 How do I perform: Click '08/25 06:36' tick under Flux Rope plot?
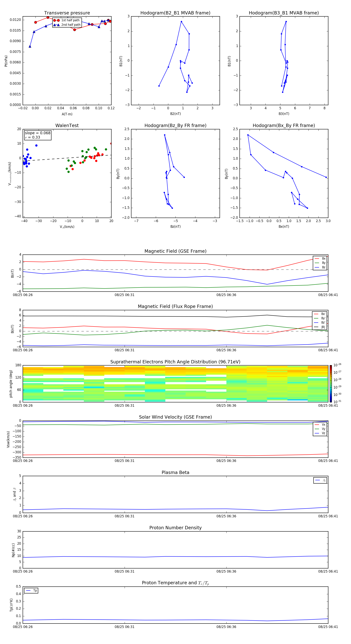(226, 350)
